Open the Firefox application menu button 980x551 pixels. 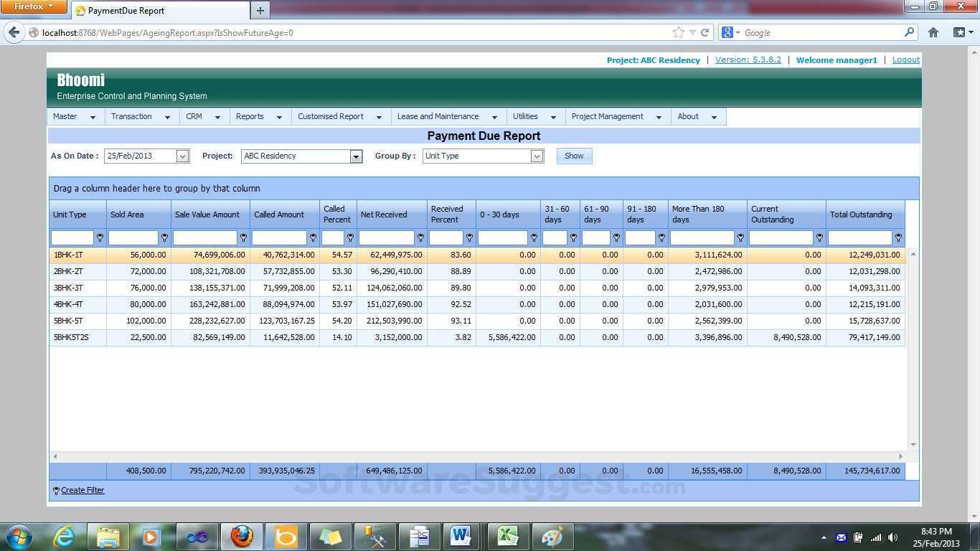[33, 6]
